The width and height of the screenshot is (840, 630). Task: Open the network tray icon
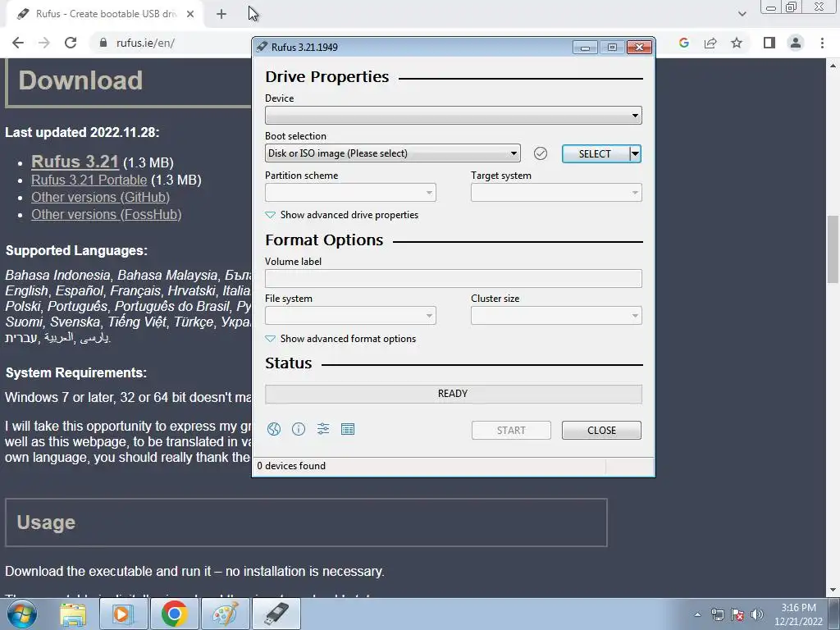717,614
